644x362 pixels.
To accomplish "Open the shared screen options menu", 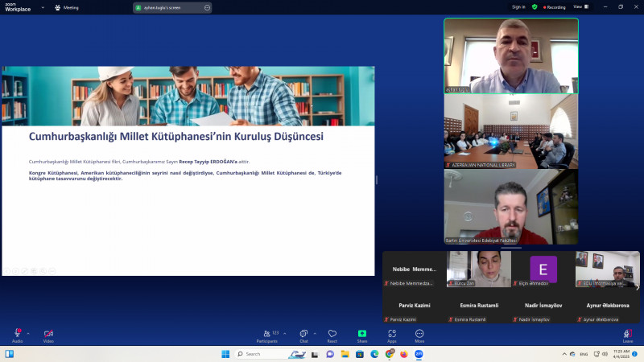I will click(x=207, y=7).
